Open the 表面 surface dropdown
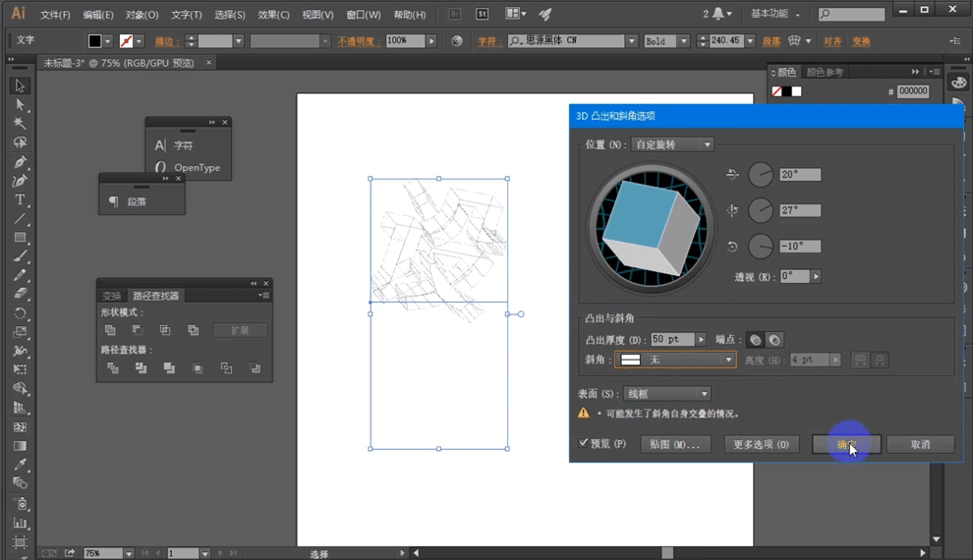The image size is (973, 560). click(667, 394)
